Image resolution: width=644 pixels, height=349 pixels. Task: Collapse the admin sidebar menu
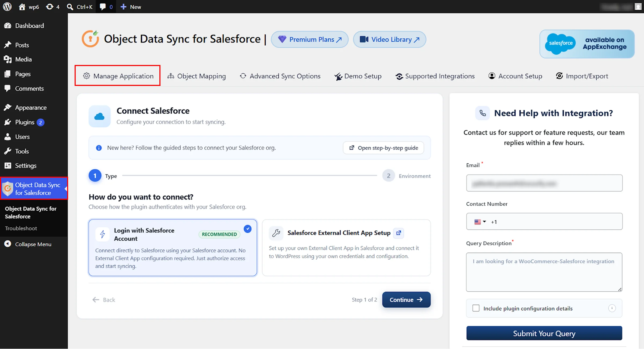(33, 244)
